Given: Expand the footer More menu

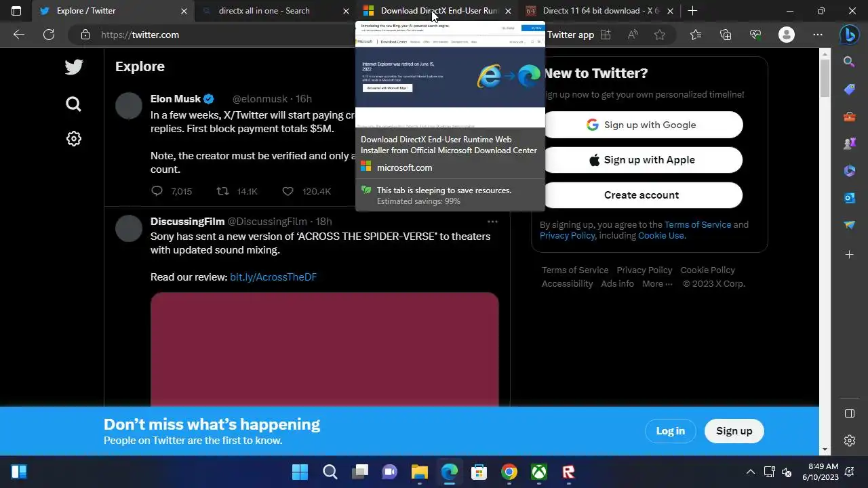Looking at the screenshot, I should (657, 283).
